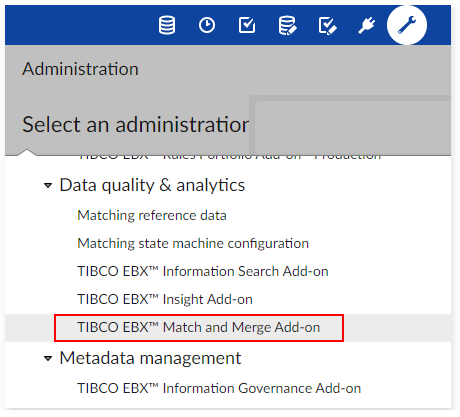Open Matching state machine configuration
This screenshot has width=460, height=417.
click(x=193, y=243)
